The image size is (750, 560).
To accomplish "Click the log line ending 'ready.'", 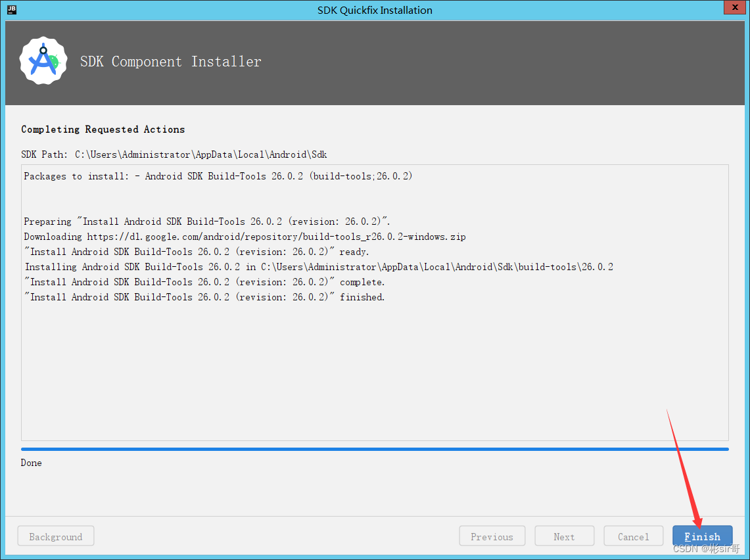I will click(x=197, y=252).
